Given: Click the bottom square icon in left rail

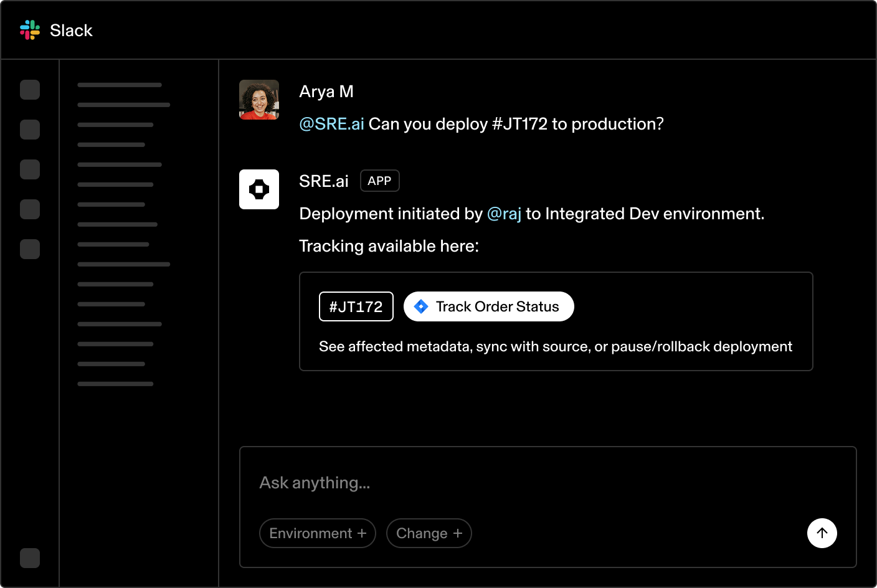Looking at the screenshot, I should (x=30, y=558).
